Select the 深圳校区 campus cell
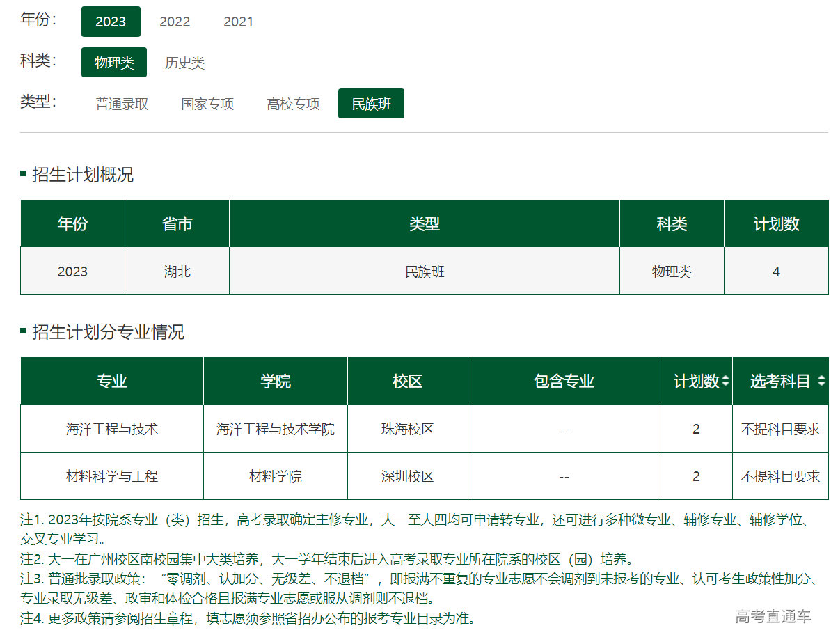 [x=407, y=476]
